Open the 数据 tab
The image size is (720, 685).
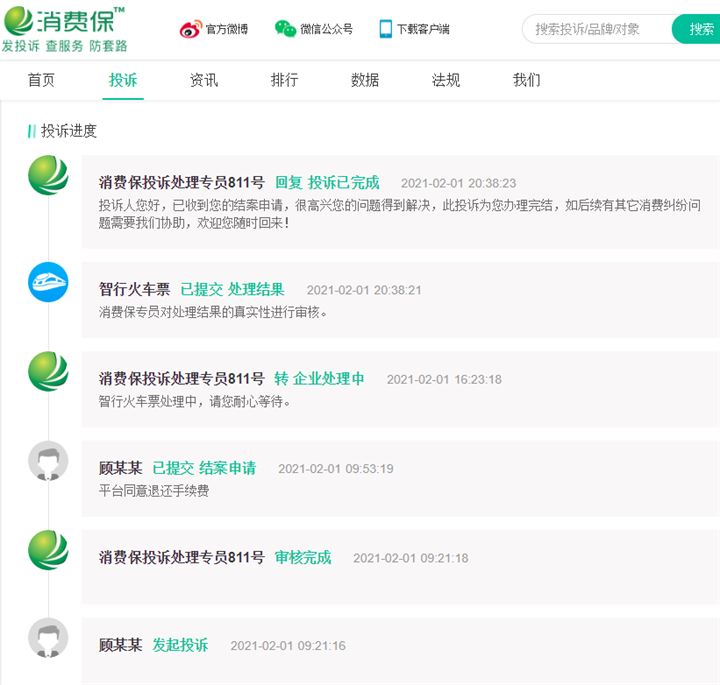pyautogui.click(x=365, y=80)
